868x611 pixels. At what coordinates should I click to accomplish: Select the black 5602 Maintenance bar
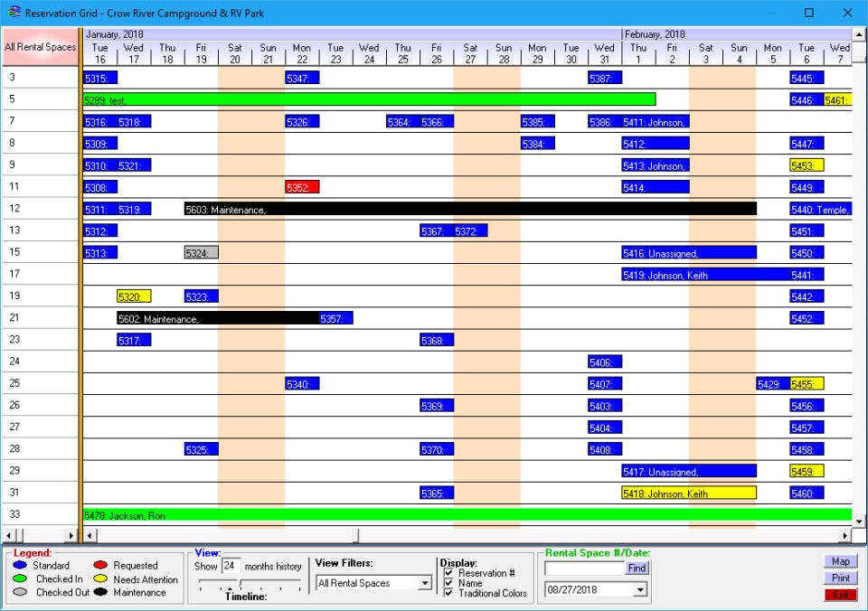pyautogui.click(x=218, y=317)
